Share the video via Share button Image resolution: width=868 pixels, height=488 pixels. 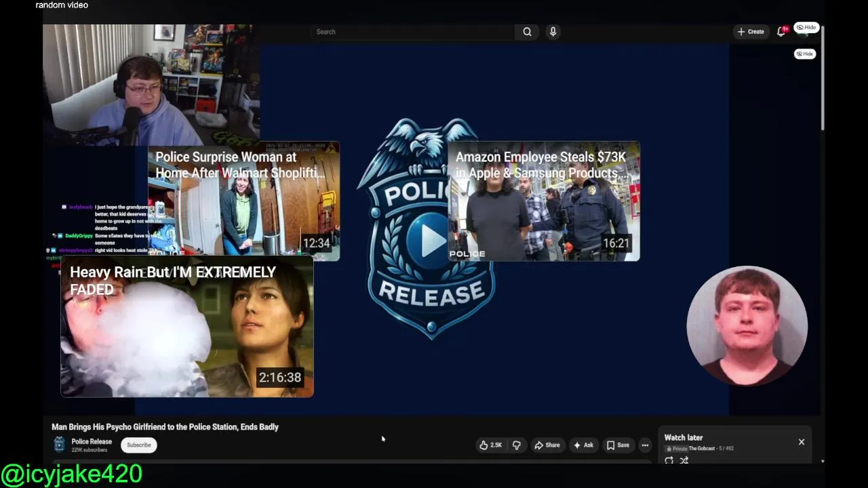(x=547, y=445)
